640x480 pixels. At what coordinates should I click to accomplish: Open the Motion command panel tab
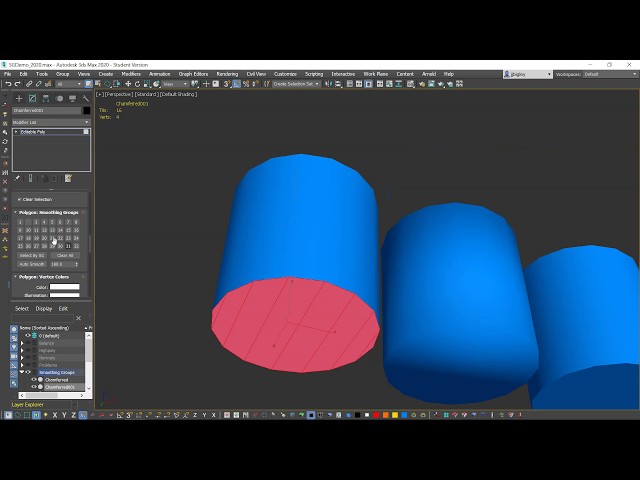59,98
